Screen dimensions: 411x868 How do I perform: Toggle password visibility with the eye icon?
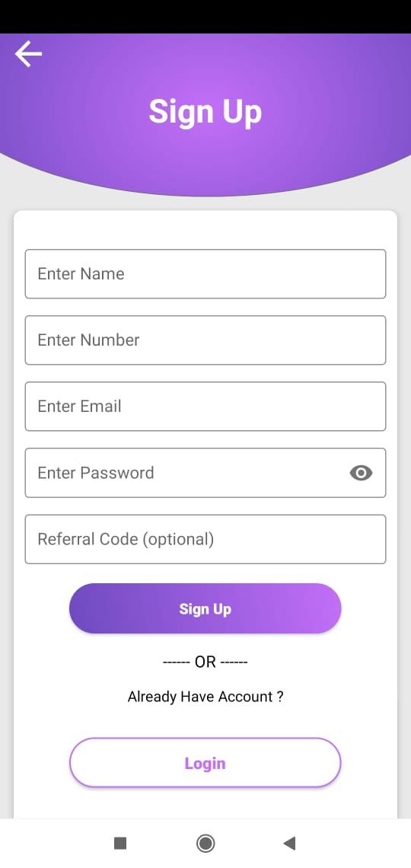(x=361, y=473)
